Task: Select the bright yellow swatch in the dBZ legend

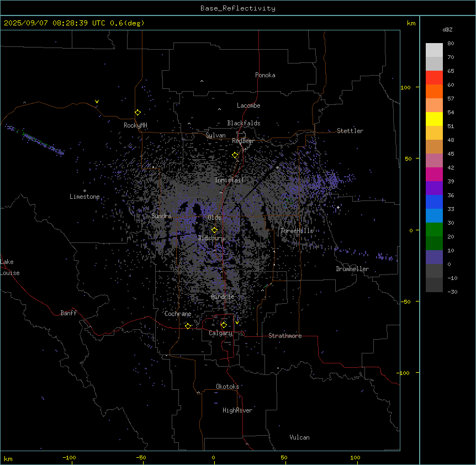Action: (x=434, y=119)
